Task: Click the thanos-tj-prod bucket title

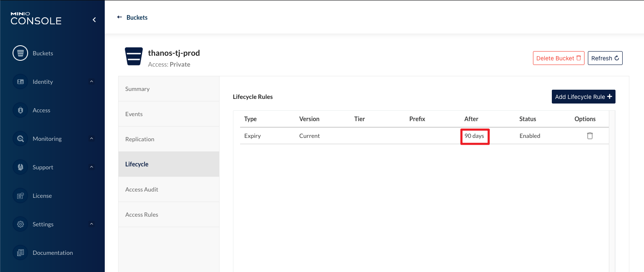Action: tap(174, 53)
